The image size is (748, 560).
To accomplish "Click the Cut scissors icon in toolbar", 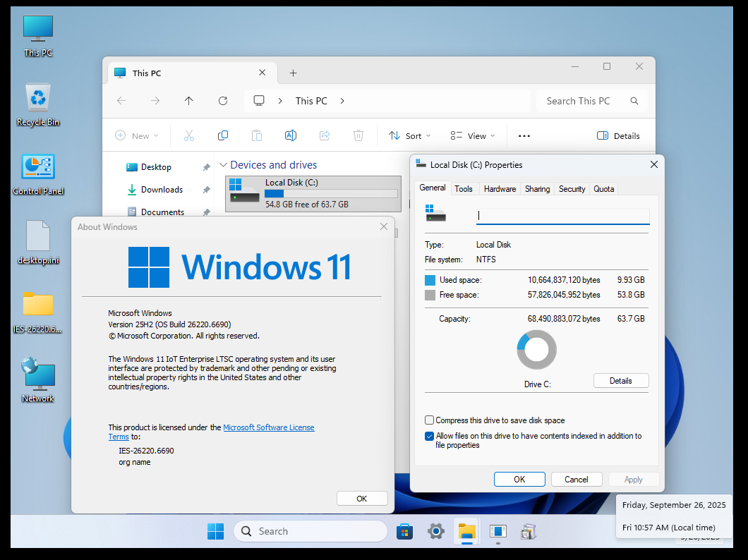I will (x=189, y=136).
